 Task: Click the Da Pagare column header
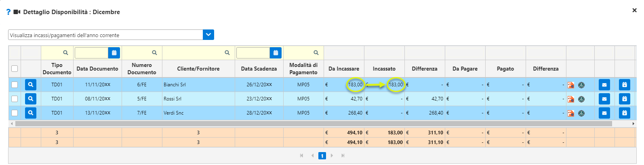(x=465, y=69)
